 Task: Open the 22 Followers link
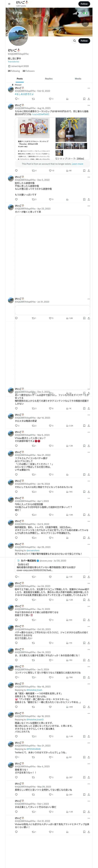[x=28, y=71]
